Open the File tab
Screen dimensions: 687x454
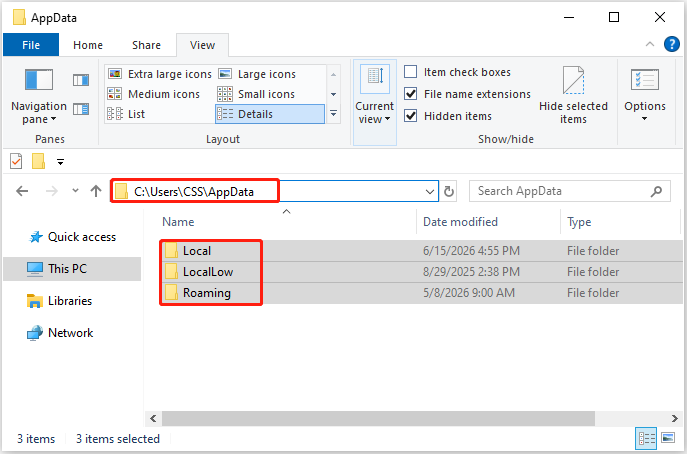pyautogui.click(x=31, y=45)
